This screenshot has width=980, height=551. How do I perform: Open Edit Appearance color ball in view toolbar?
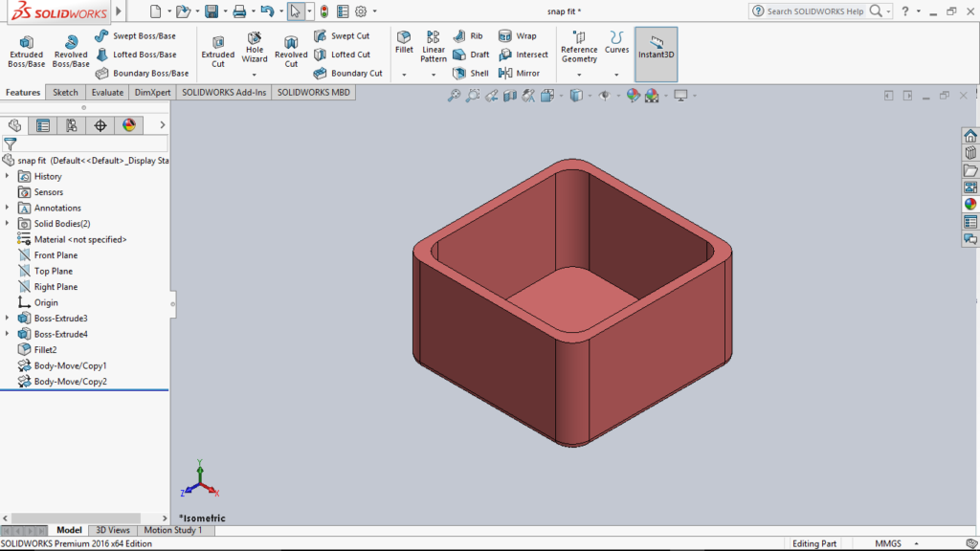coord(634,96)
